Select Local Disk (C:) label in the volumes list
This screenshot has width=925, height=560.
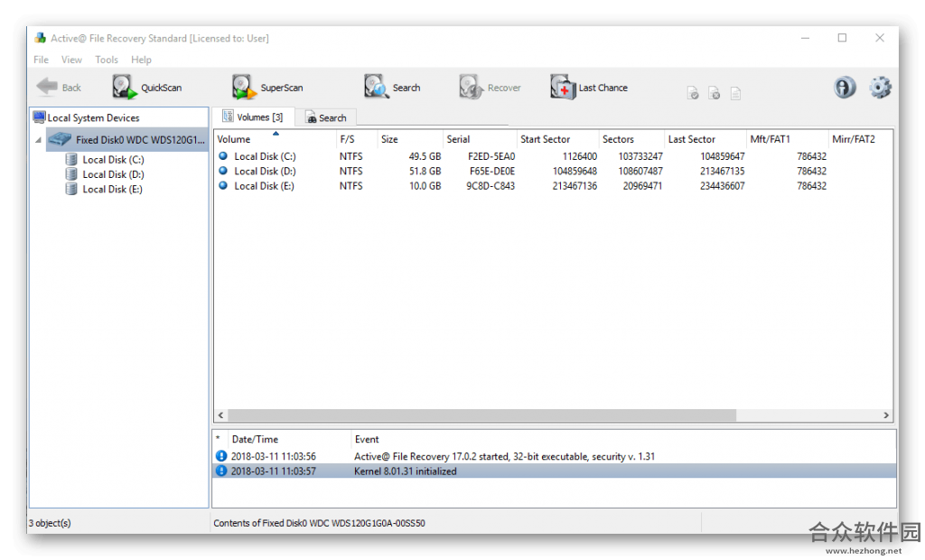(x=265, y=155)
